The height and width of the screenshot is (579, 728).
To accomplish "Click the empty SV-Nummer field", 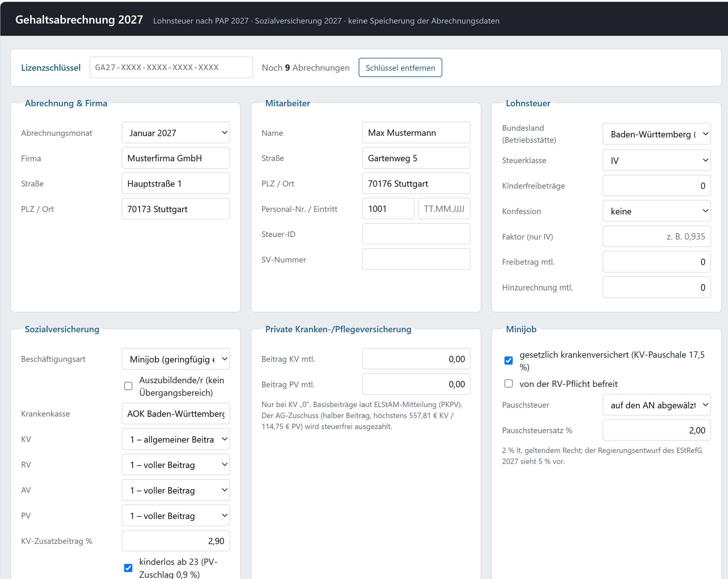I will pyautogui.click(x=416, y=259).
